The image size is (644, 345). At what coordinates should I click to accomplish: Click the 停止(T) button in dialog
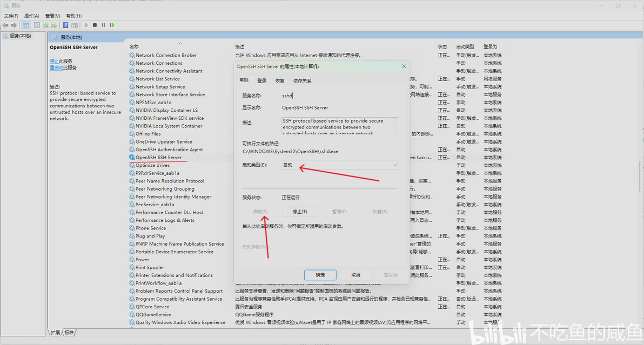coord(300,212)
